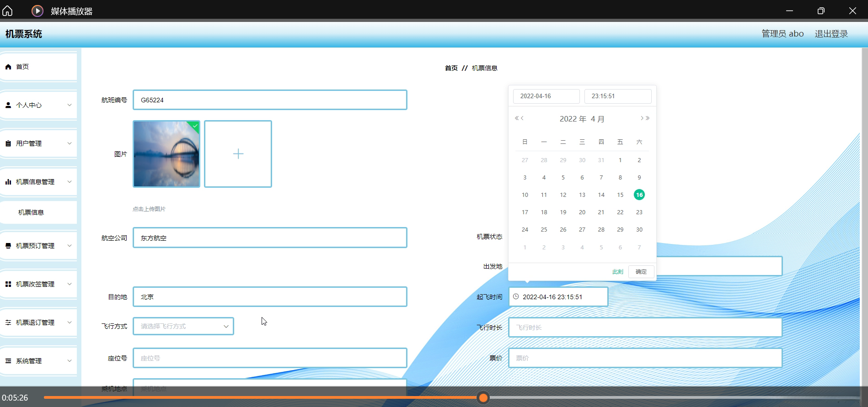Expand the 机票改签管理 menu chevron
This screenshot has width=868, height=407.
pos(70,284)
